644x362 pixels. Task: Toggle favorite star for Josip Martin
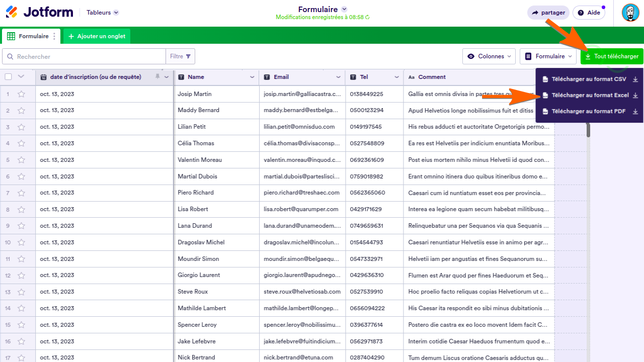point(21,94)
